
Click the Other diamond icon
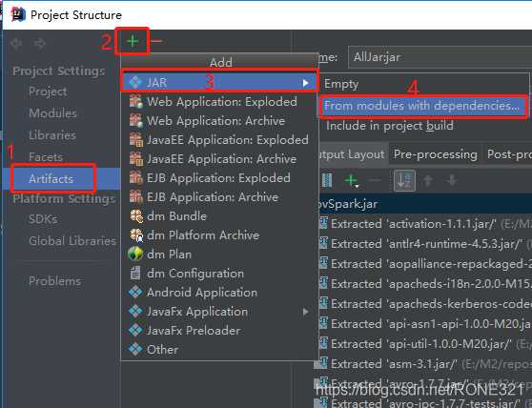click(135, 349)
